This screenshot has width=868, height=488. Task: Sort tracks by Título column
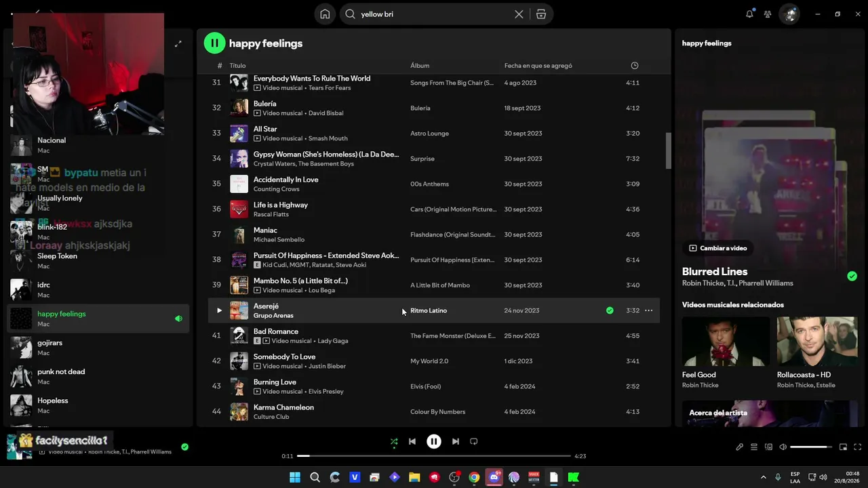237,66
